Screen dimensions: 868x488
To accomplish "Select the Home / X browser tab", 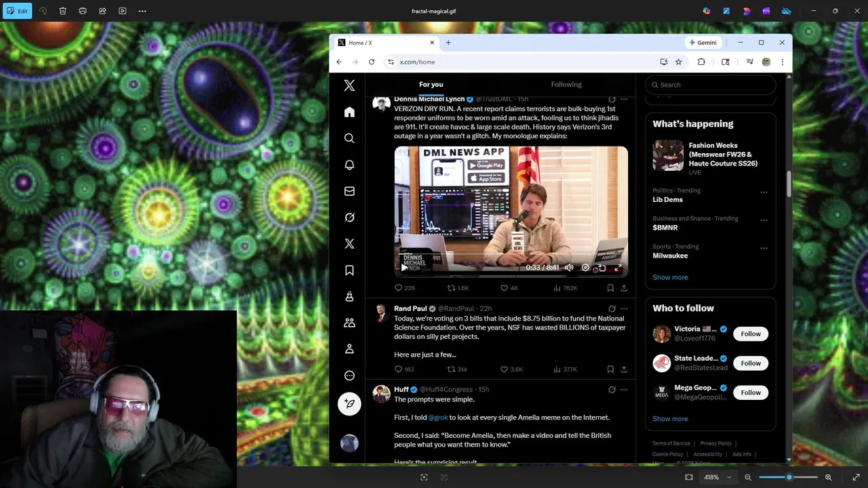I will 387,42.
